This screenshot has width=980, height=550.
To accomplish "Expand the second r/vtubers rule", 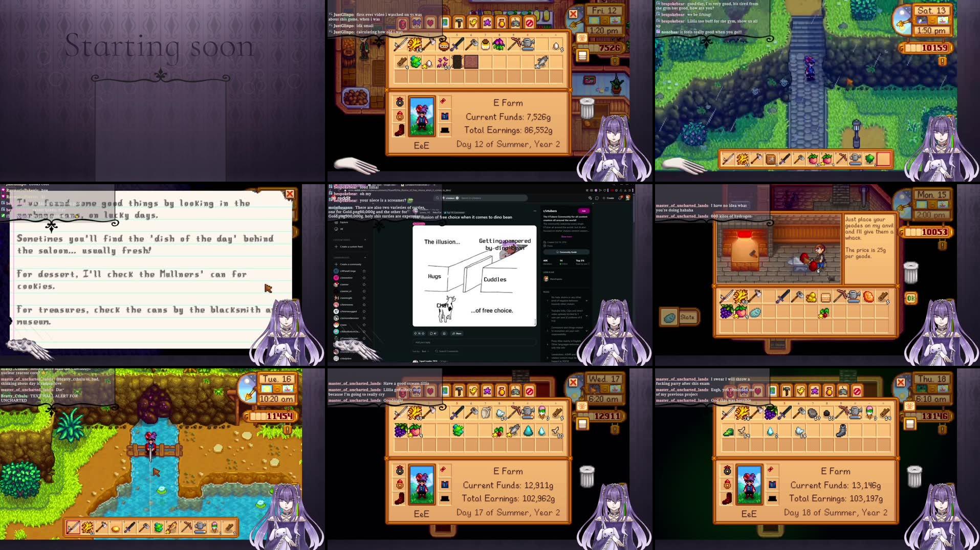I will pyautogui.click(x=586, y=315).
